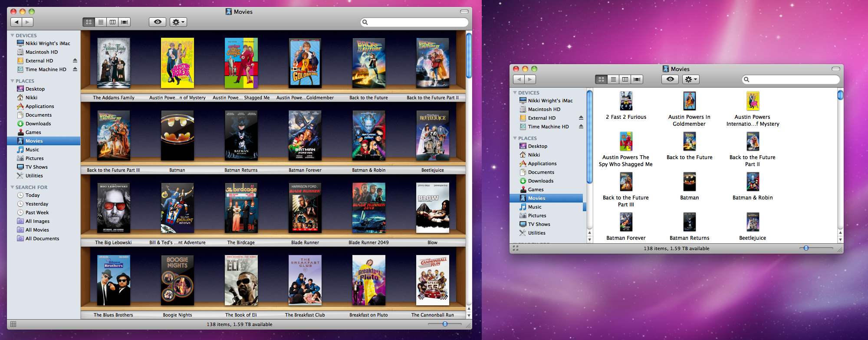Hide the toolbar using the large window's pill button
Screen dimensions: 868x340
[x=464, y=12]
